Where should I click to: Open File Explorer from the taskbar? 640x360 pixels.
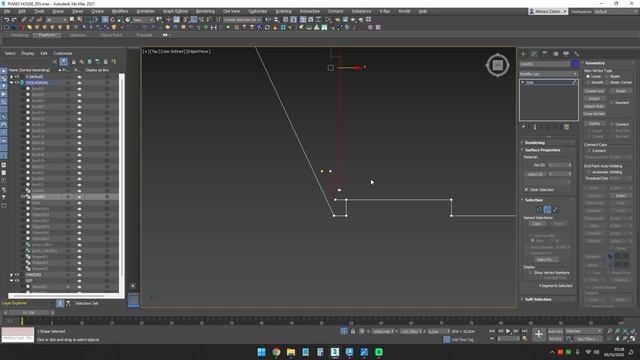(x=291, y=352)
